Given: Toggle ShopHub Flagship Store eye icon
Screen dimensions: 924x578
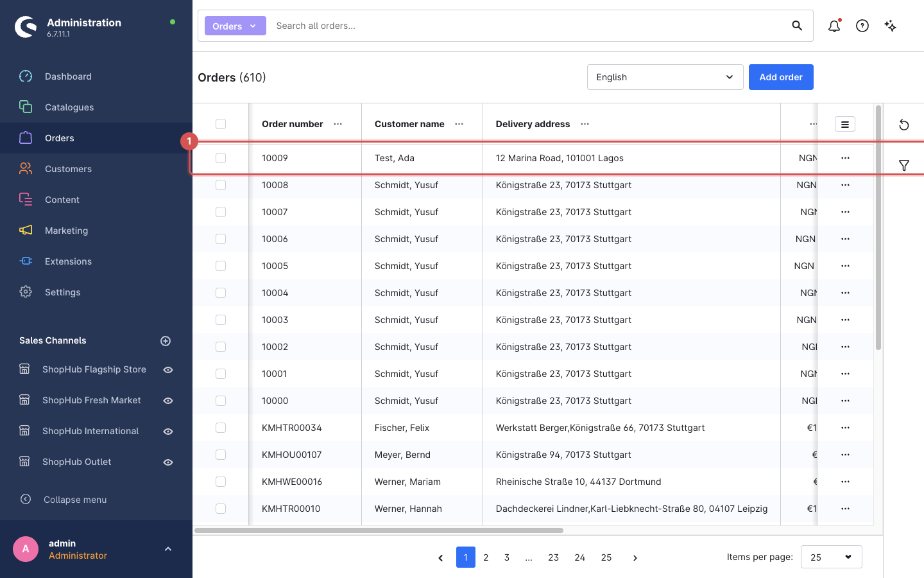Looking at the screenshot, I should pyautogui.click(x=168, y=370).
